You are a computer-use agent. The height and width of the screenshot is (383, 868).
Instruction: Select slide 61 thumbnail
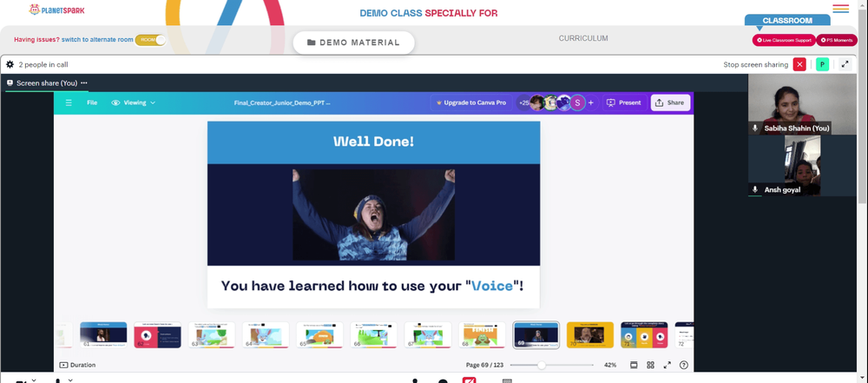(103, 334)
